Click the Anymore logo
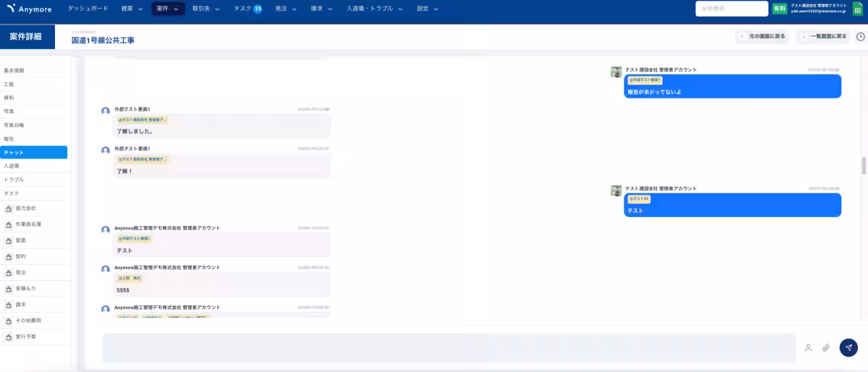 [30, 9]
